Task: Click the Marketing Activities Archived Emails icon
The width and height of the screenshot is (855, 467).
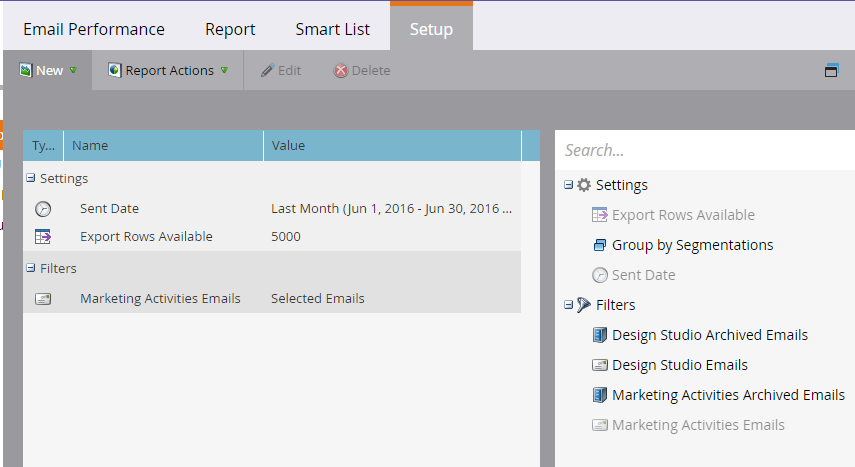Action: 600,395
